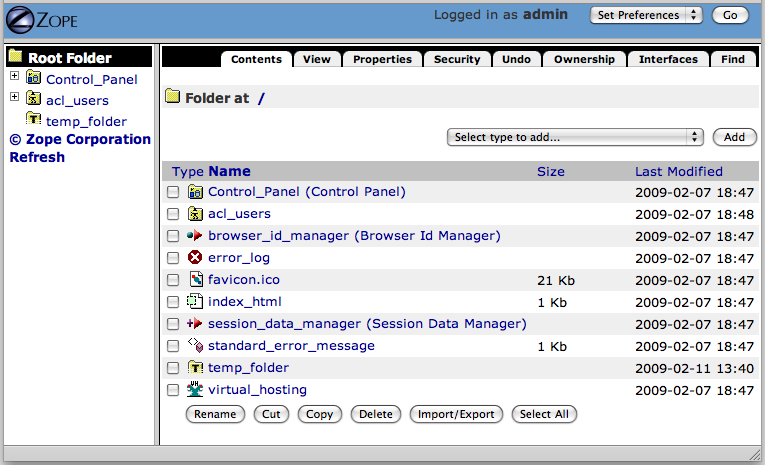Click the acl_users user folder icon in list
This screenshot has height=465, width=765.
click(195, 214)
